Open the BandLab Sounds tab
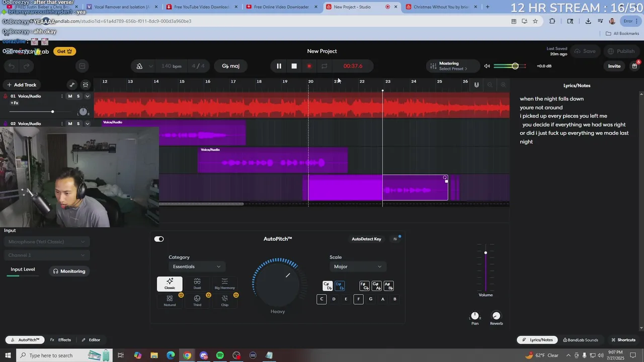644x362 pixels. click(581, 340)
